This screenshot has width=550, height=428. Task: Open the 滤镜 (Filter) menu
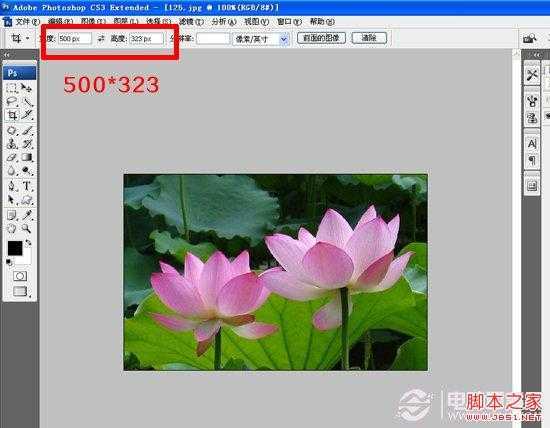coord(192,22)
